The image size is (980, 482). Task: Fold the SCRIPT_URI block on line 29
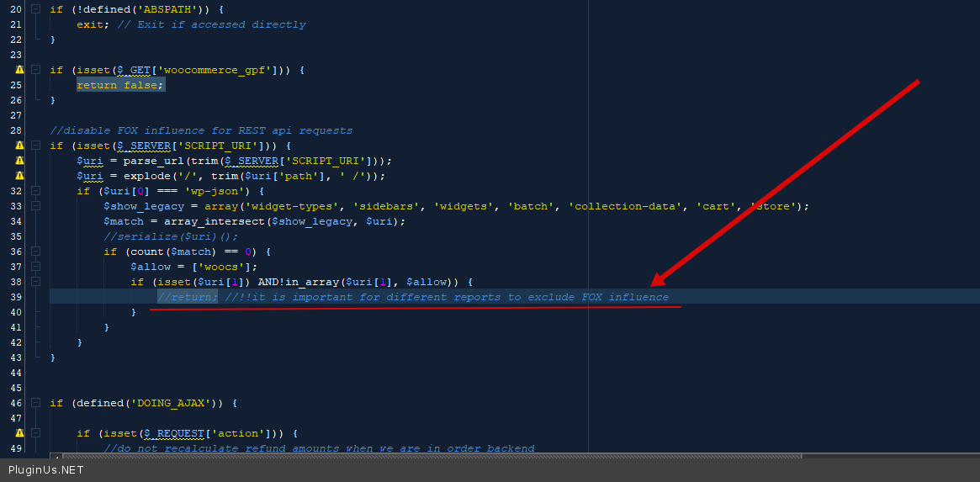tap(35, 146)
